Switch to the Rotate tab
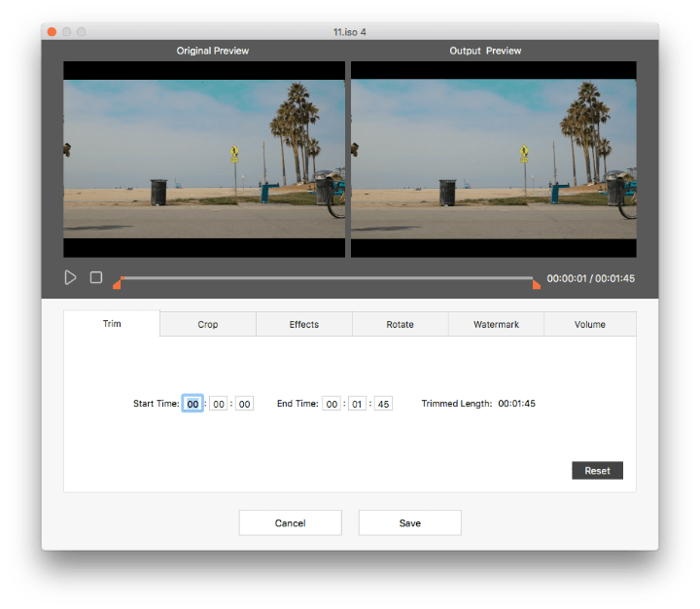Image resolution: width=700 pixels, height=609 pixels. tap(400, 324)
